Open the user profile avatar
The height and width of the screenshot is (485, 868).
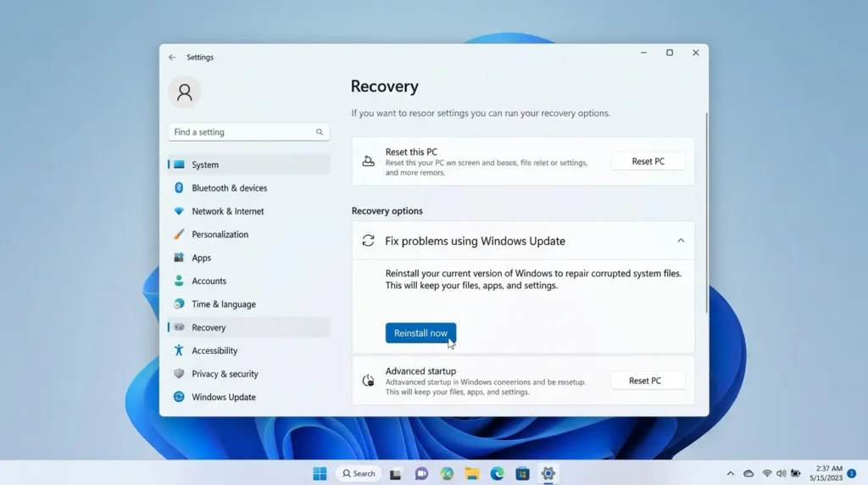pyautogui.click(x=184, y=92)
